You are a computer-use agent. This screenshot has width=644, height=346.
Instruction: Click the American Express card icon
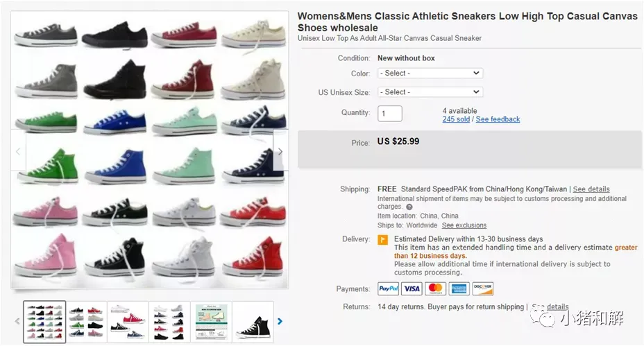pos(459,288)
